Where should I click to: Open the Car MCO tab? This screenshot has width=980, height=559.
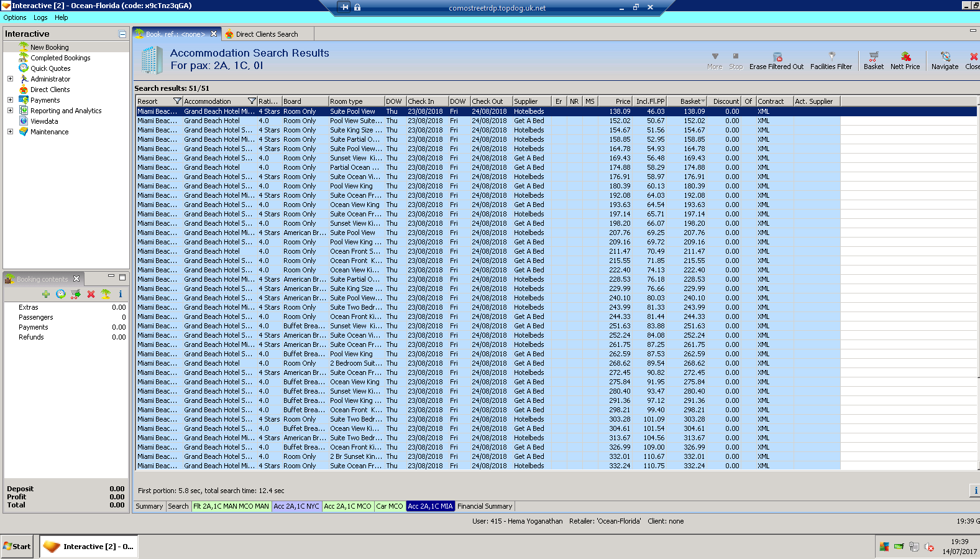pos(390,506)
